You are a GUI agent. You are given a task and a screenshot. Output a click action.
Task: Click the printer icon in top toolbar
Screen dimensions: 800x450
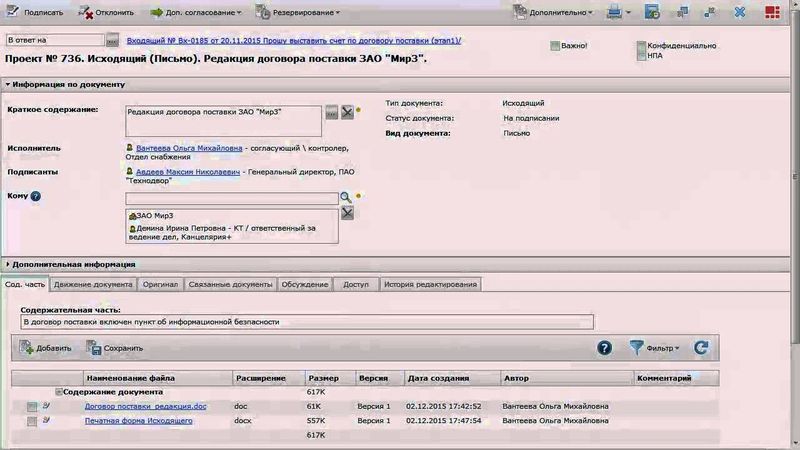coord(617,12)
